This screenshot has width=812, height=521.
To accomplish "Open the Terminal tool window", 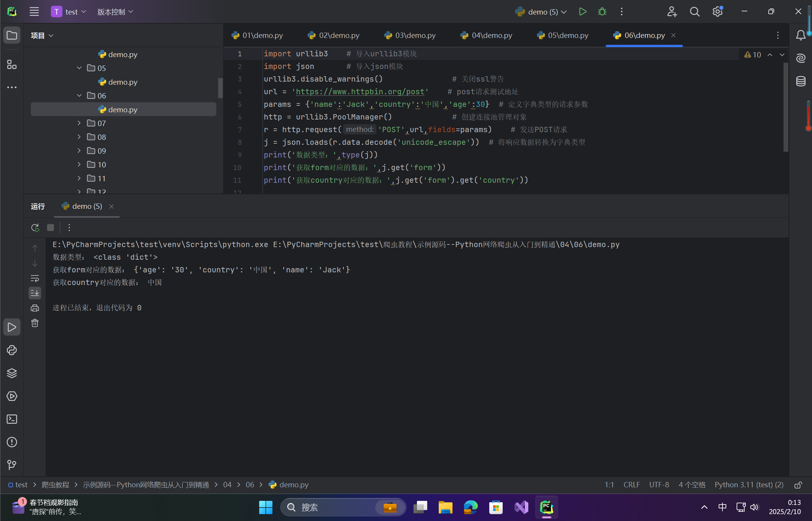I will pyautogui.click(x=12, y=419).
